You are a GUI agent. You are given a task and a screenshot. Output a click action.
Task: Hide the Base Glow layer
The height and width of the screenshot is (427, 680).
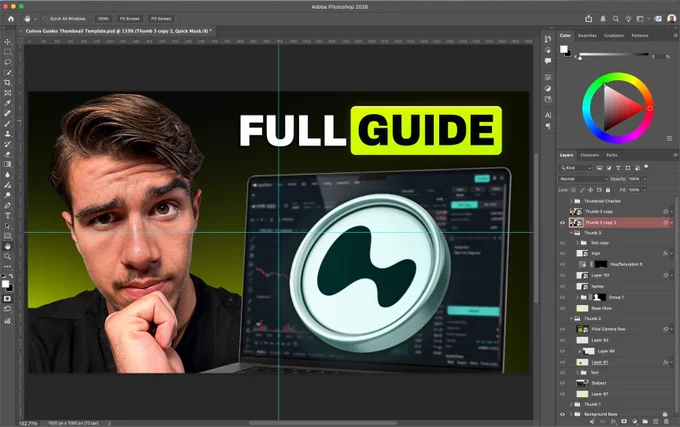562,308
